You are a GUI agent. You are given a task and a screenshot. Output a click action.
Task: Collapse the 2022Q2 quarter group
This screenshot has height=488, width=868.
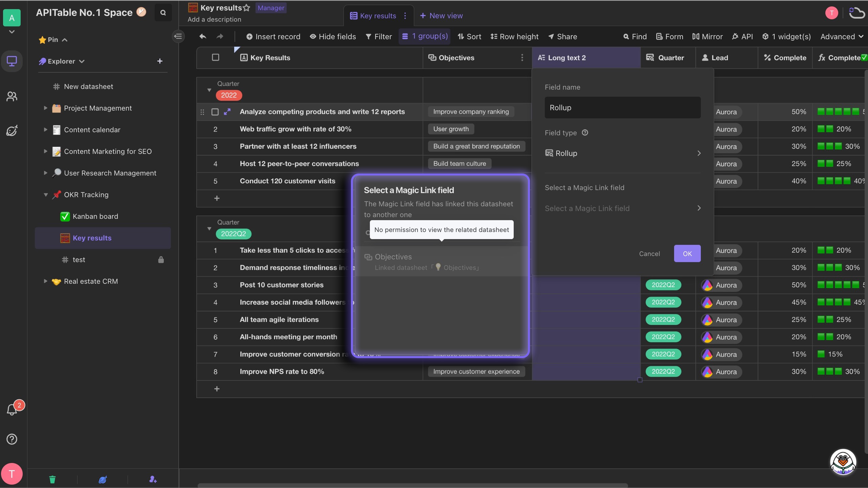click(x=209, y=229)
